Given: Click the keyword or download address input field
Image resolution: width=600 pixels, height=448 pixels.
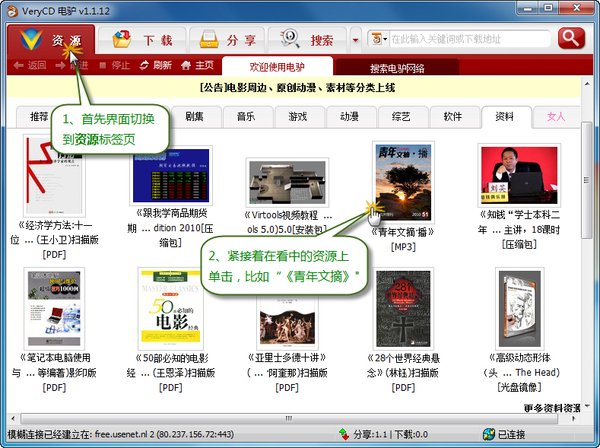Looking at the screenshot, I should pyautogui.click(x=469, y=39).
